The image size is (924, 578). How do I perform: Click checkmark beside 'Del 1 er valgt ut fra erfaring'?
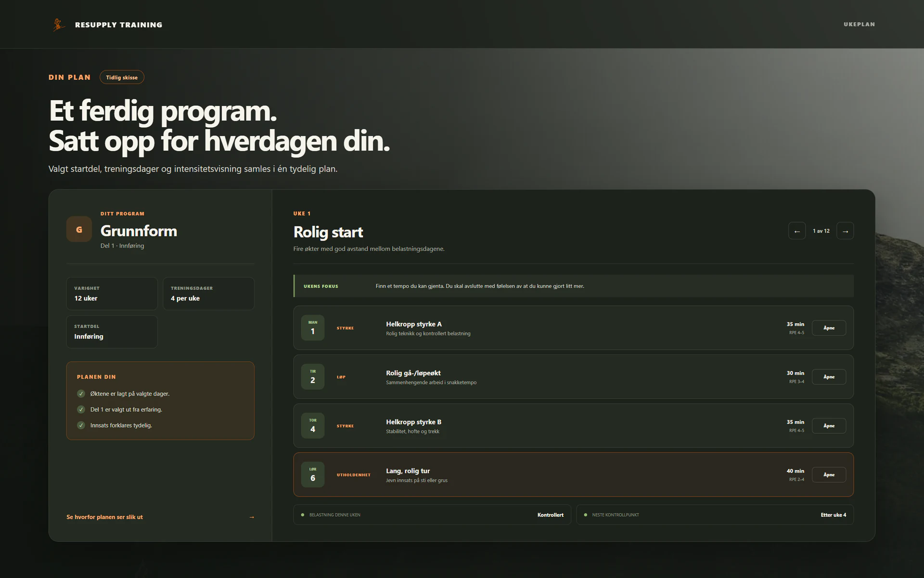pos(81,409)
